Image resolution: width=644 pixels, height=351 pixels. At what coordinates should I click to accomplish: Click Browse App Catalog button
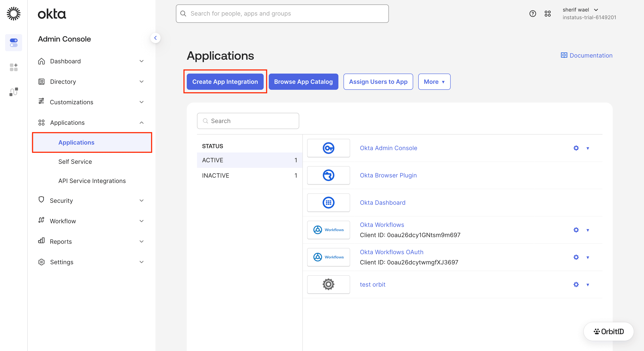[303, 82]
